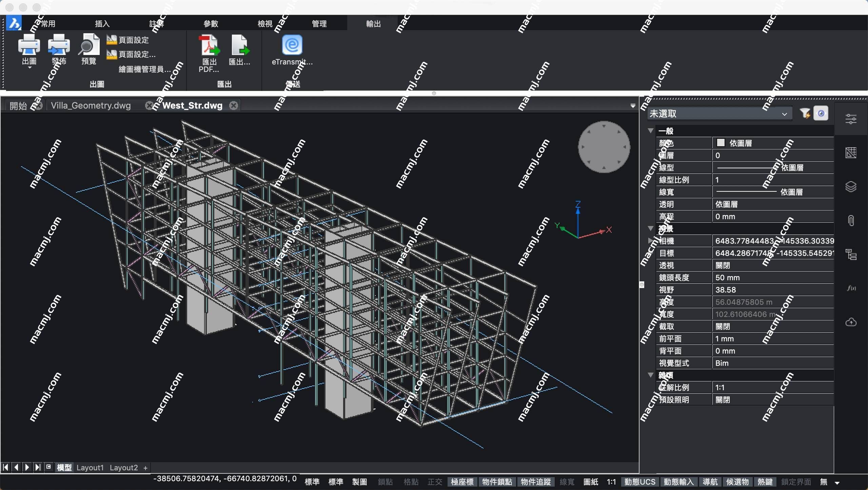Viewport: 868px width, 490px height.
Task: Launch the eTransmit icon
Action: coord(292,45)
